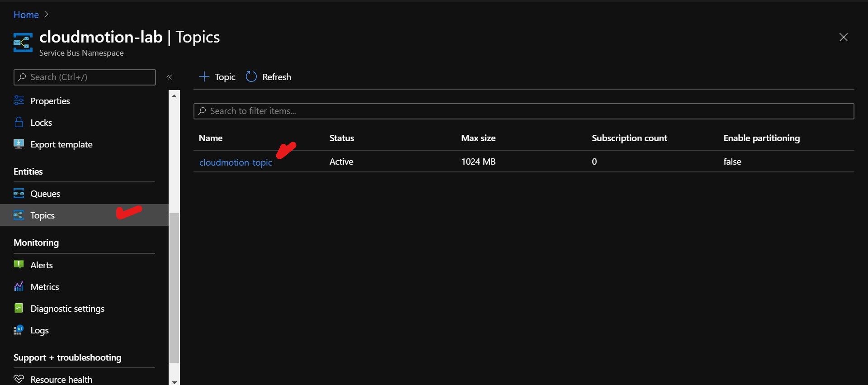Click the Logs icon

tap(19, 330)
